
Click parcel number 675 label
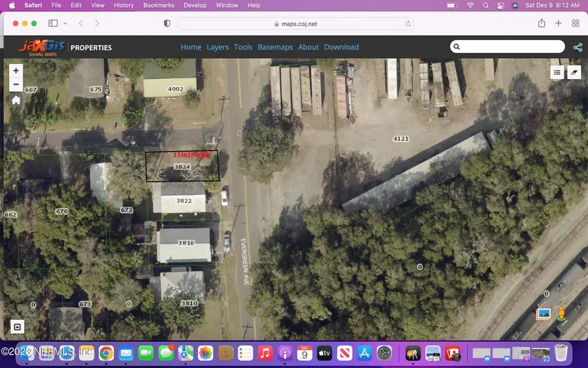[95, 90]
